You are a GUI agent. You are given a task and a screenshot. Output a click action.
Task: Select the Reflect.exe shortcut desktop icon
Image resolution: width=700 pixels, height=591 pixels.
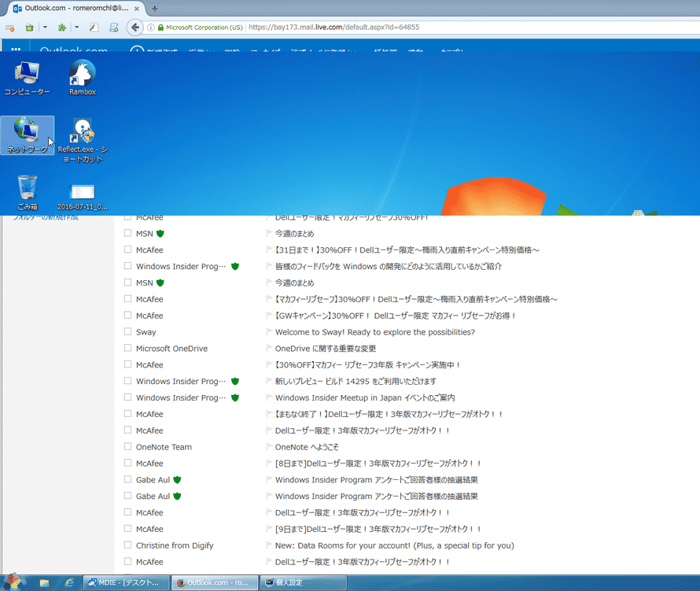[x=83, y=141]
